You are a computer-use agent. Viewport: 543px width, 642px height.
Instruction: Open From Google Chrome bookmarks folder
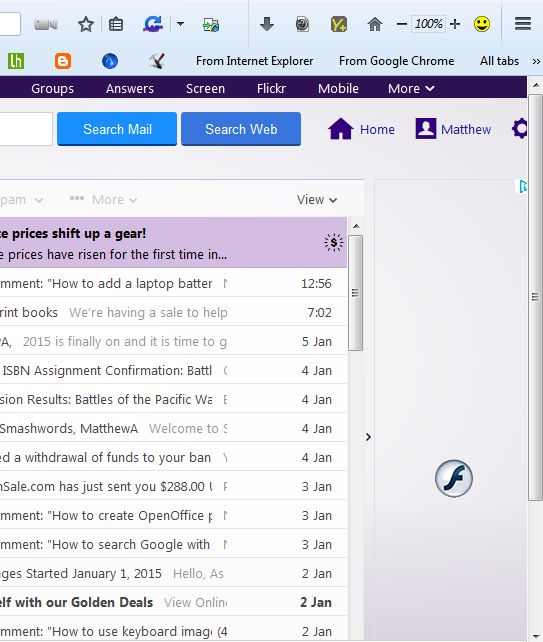tap(396, 61)
